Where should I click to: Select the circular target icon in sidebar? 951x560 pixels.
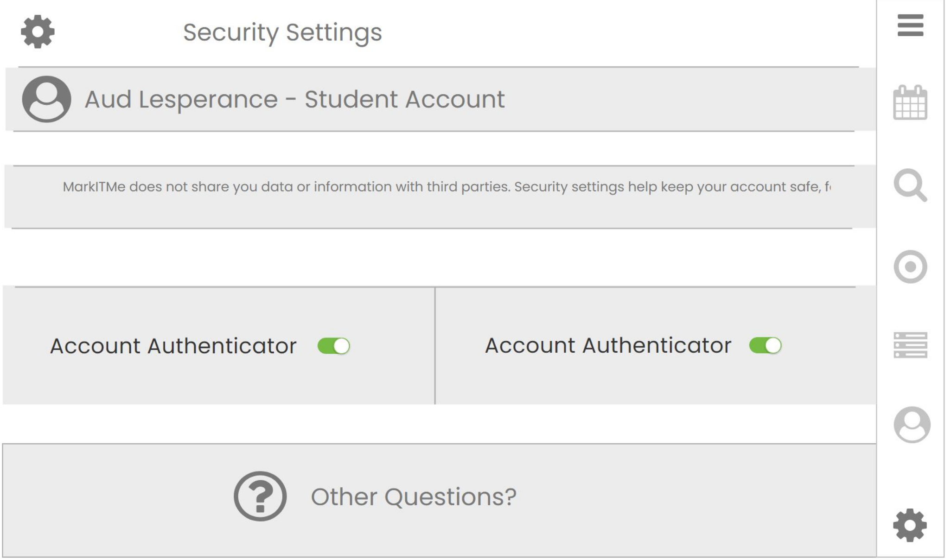(910, 267)
